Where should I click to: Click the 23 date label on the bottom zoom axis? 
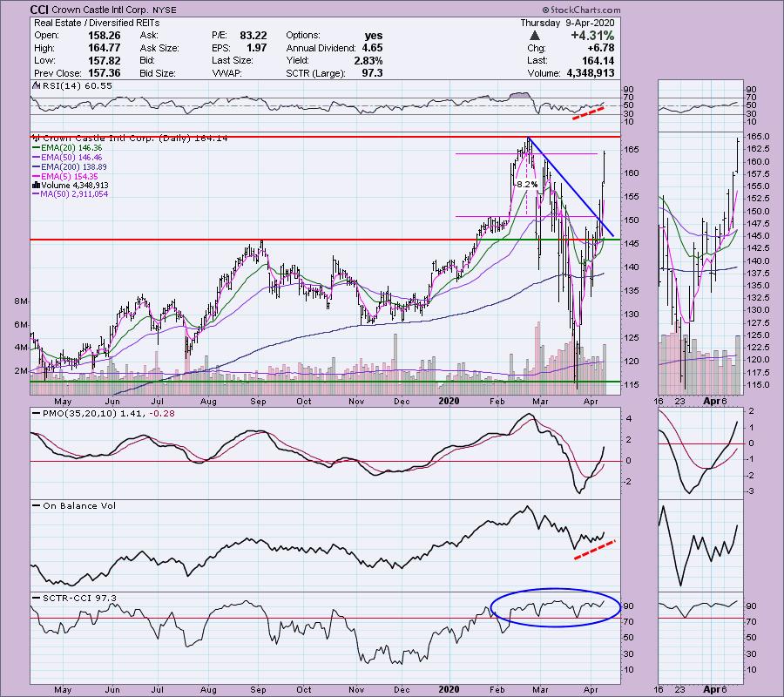[x=680, y=690]
